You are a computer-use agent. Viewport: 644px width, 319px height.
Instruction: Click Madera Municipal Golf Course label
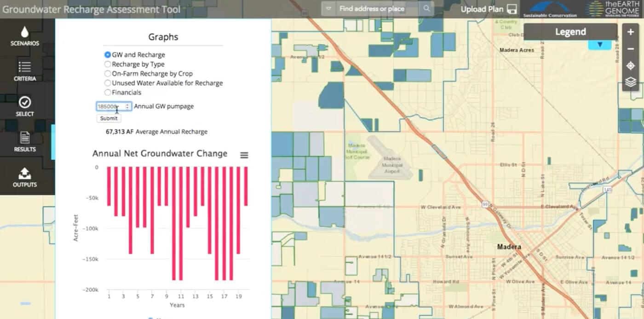pyautogui.click(x=357, y=151)
